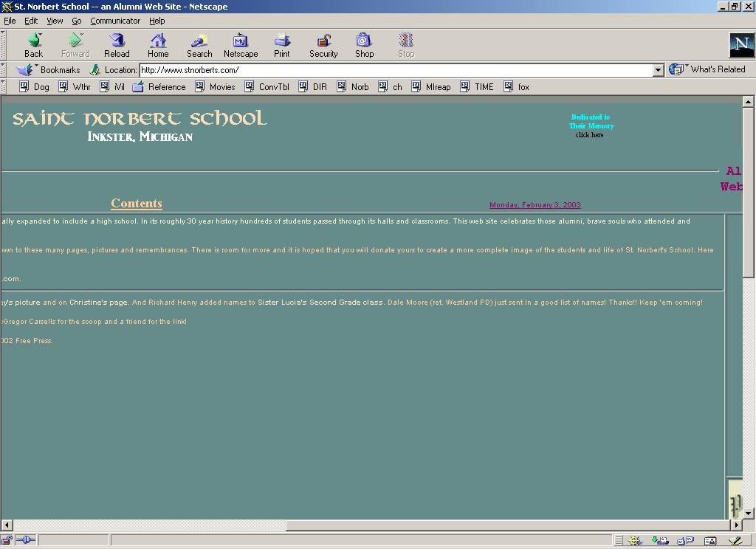Click the Location URL address field
The width and height of the screenshot is (756, 549).
point(395,70)
